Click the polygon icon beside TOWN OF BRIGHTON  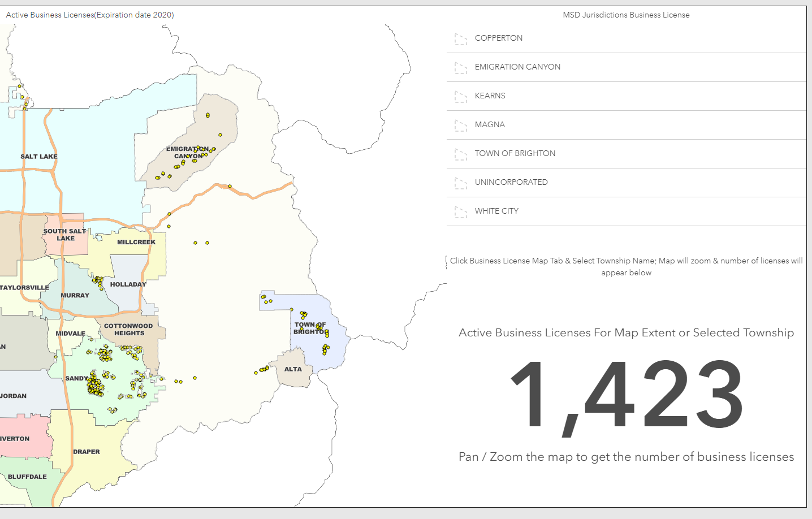[x=461, y=154]
